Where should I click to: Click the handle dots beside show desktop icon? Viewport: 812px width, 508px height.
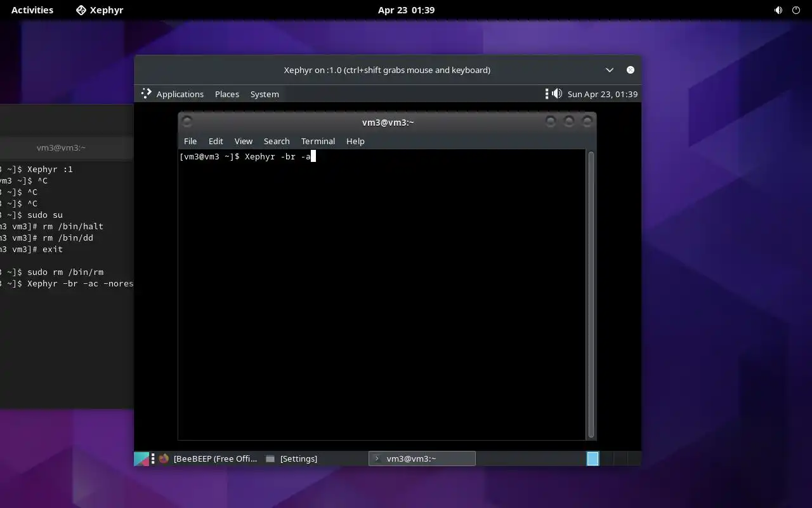153,458
